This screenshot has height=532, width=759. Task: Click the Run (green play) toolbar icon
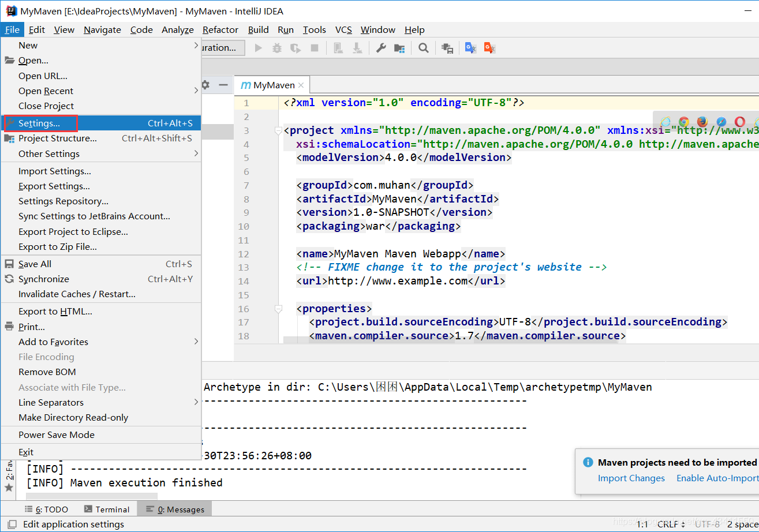click(x=259, y=48)
